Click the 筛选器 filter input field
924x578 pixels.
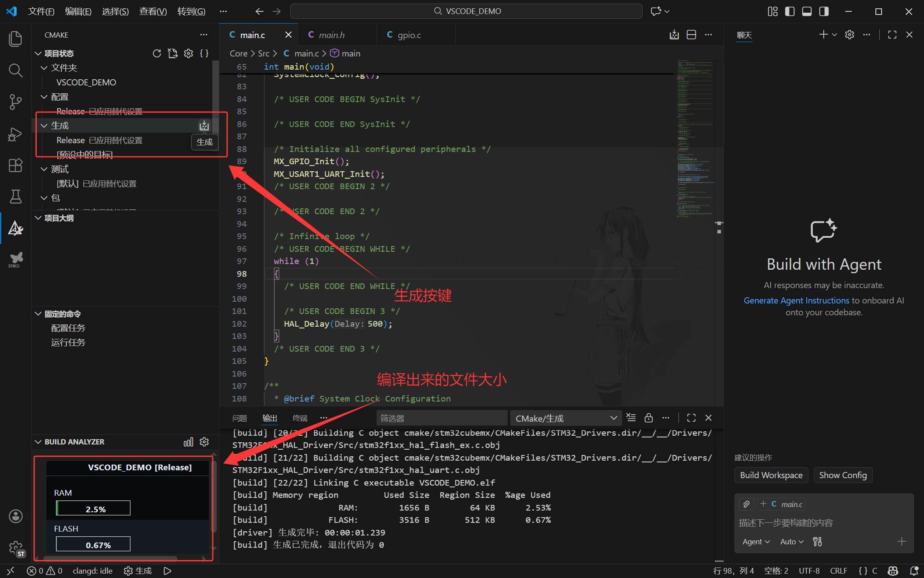(441, 418)
